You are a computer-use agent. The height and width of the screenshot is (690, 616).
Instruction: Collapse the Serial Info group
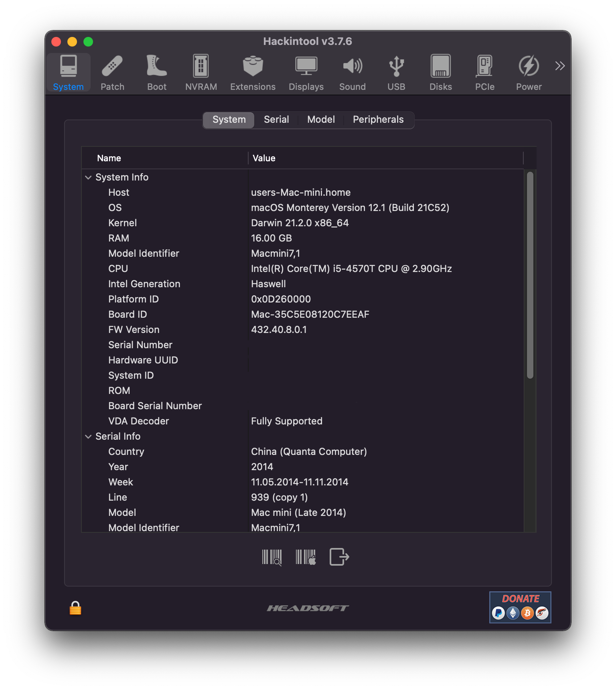88,436
